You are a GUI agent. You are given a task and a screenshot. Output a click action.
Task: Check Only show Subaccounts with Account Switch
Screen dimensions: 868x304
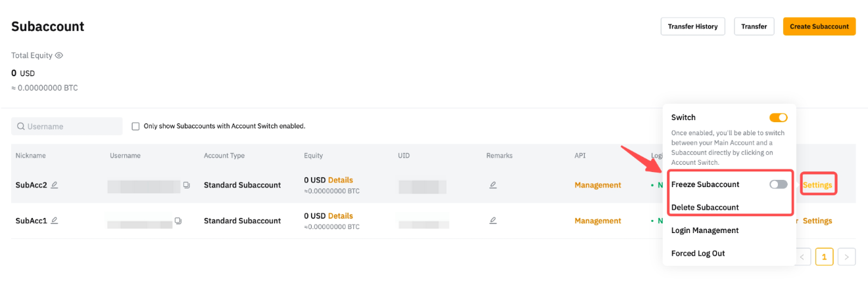point(136,126)
